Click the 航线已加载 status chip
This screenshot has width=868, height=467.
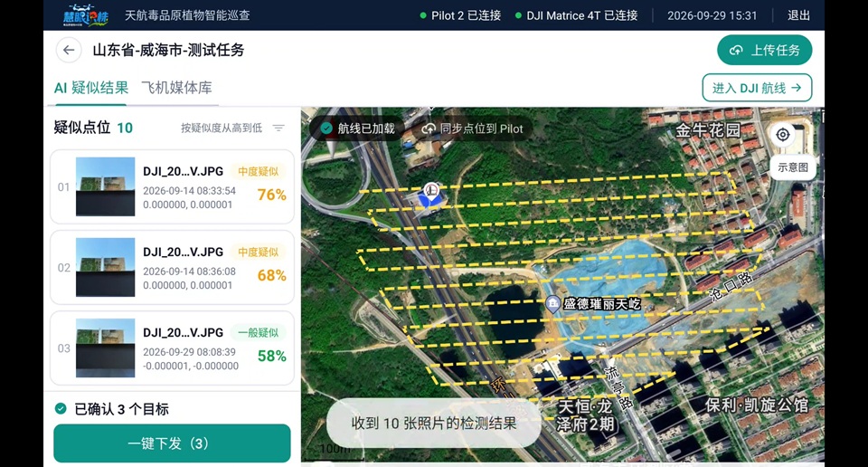coord(358,129)
